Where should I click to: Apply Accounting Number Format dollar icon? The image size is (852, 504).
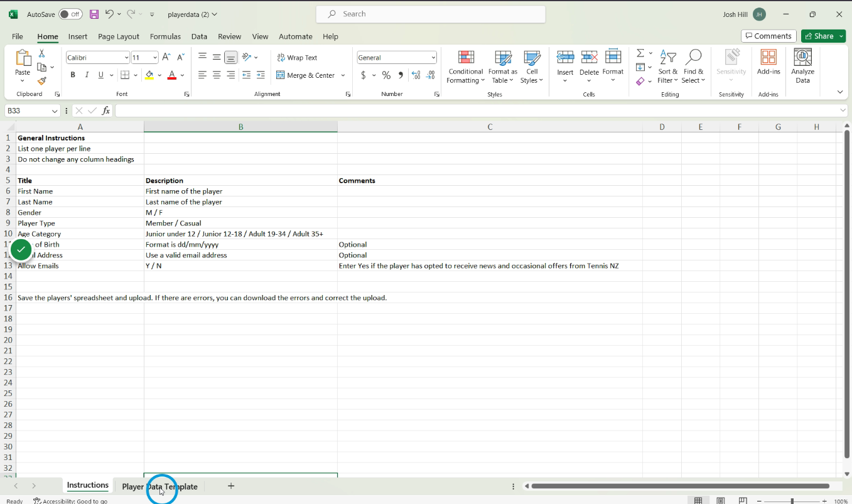click(x=364, y=75)
